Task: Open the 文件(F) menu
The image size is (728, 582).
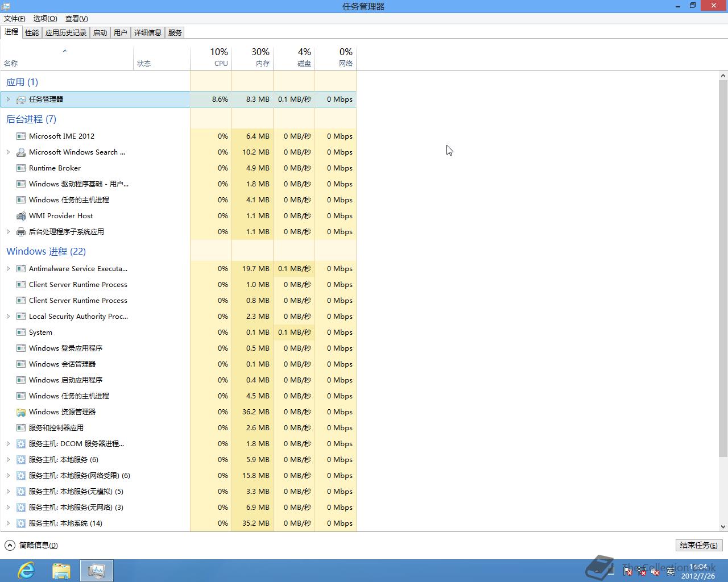Action: pyautogui.click(x=14, y=19)
